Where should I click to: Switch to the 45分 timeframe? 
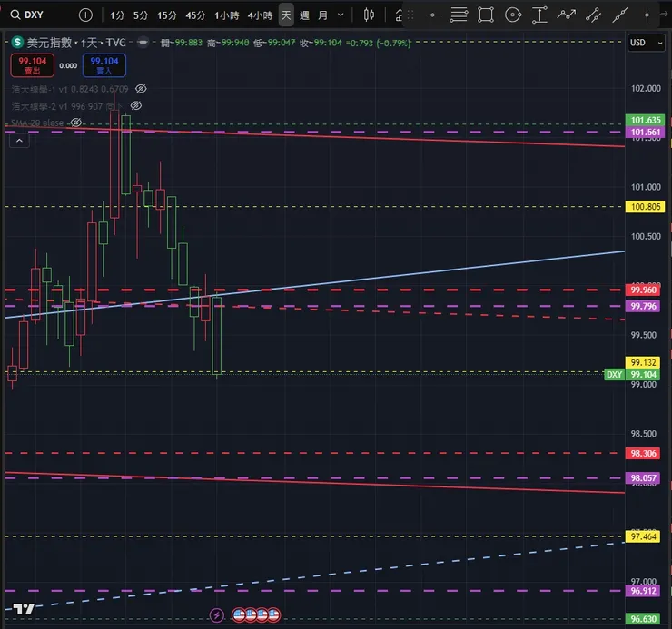[x=195, y=15]
